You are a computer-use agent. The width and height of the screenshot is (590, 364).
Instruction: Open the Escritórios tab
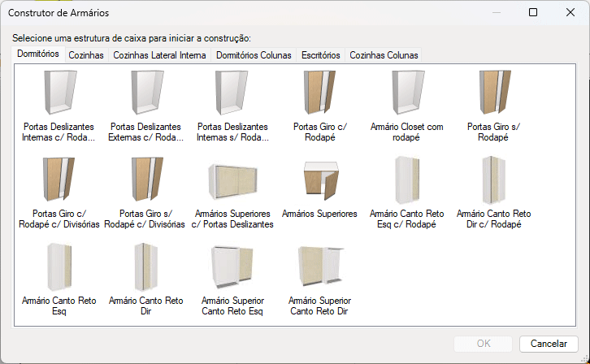(x=320, y=55)
